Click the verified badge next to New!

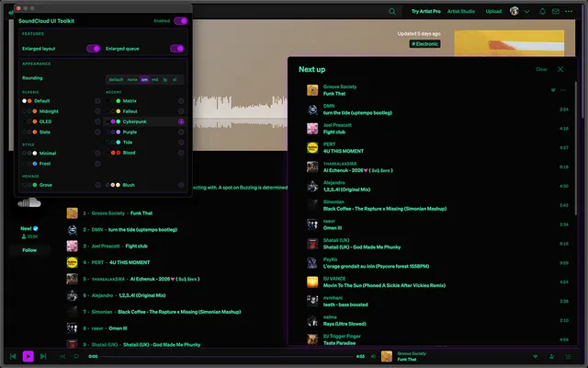(36, 228)
